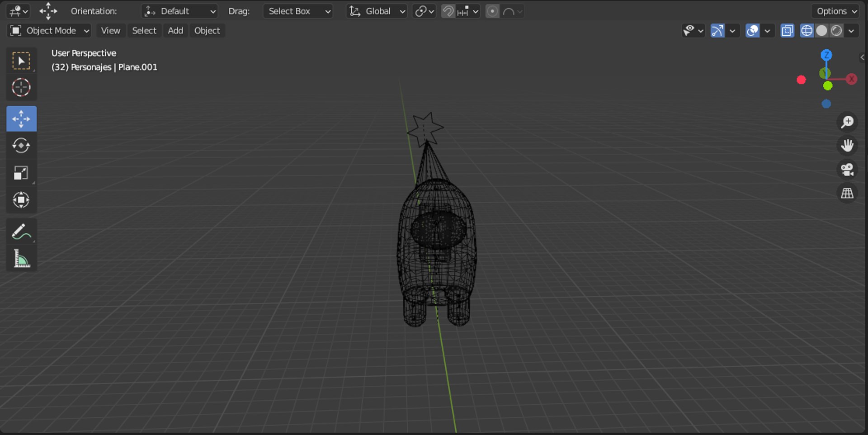Expand the shading options dropdown arrow

coord(852,31)
